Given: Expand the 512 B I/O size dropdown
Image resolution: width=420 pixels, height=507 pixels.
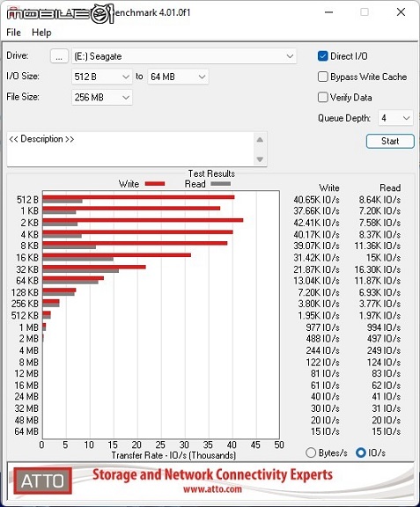Looking at the screenshot, I should coord(101,77).
